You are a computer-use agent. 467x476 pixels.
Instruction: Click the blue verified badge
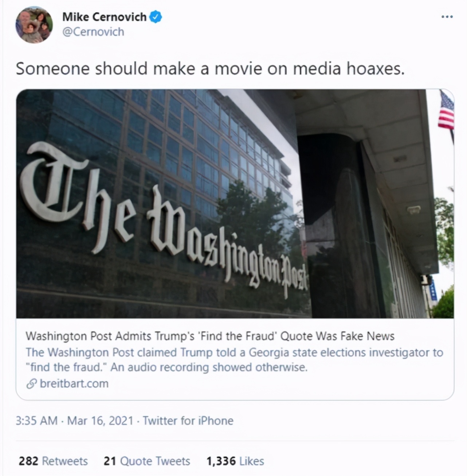(x=156, y=17)
